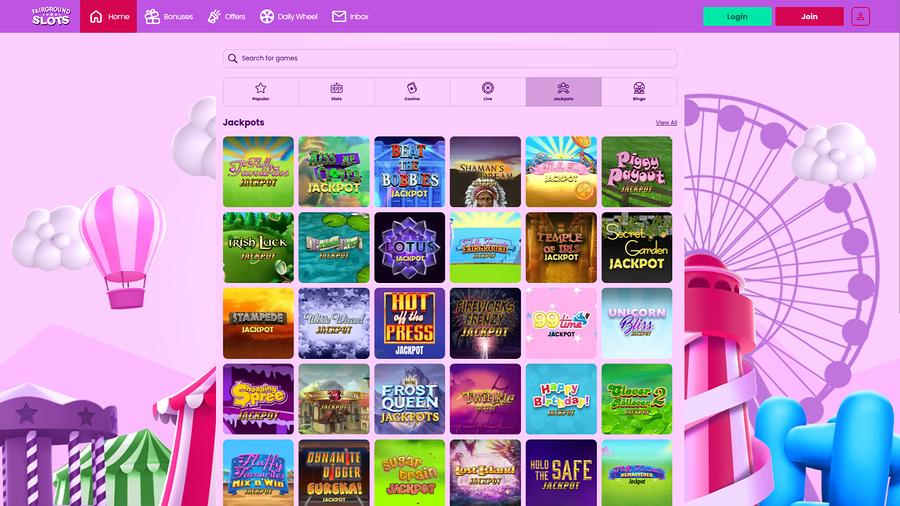Open the Bonuses page
This screenshot has width=900, height=506.
click(x=169, y=17)
